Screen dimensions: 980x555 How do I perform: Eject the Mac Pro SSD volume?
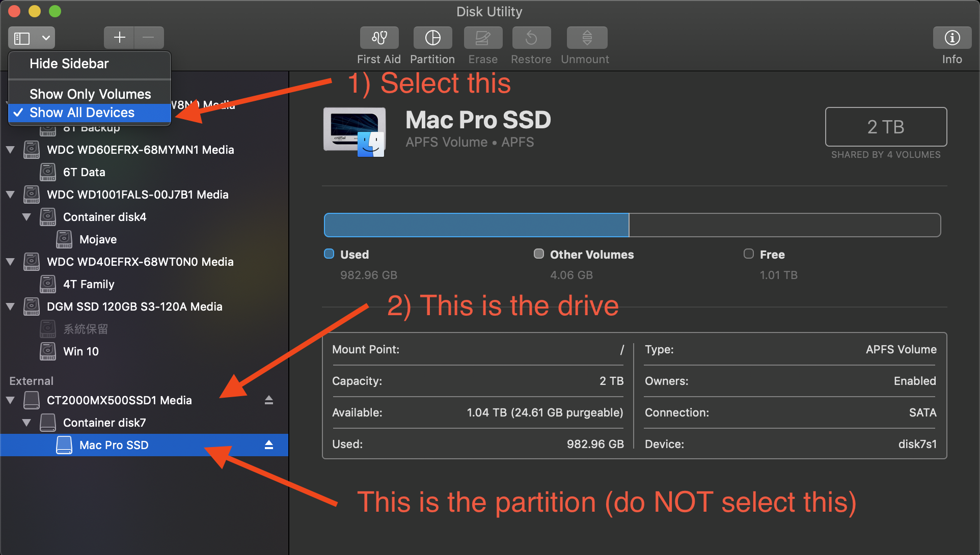click(269, 445)
